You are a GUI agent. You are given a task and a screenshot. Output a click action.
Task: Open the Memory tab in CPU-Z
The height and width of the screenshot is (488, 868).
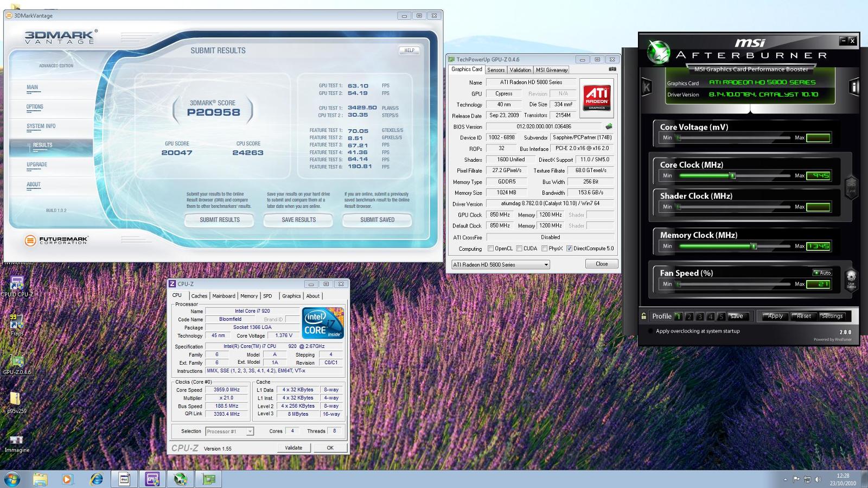coord(249,296)
